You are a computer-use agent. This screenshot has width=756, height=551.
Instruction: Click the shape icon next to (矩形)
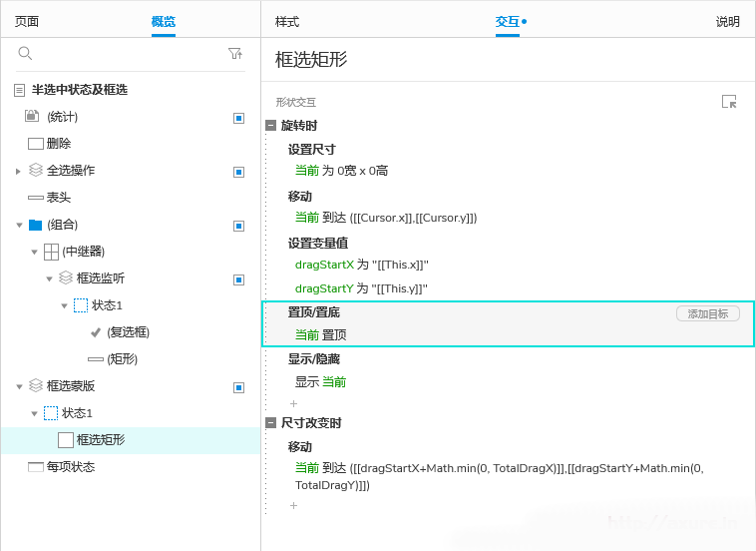click(96, 359)
